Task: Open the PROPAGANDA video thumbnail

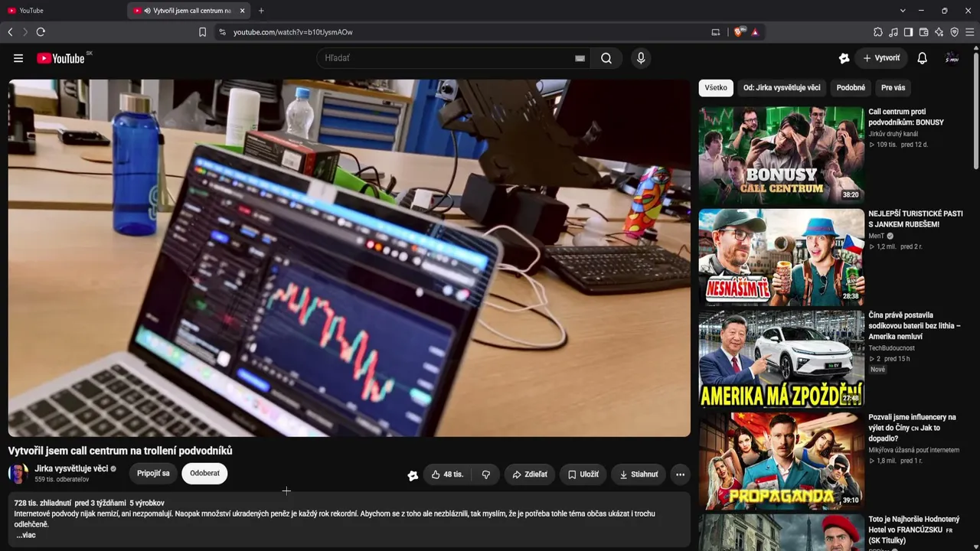Action: tap(781, 460)
